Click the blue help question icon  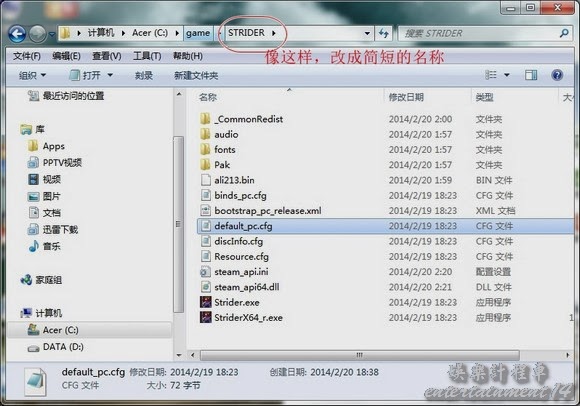[557, 75]
